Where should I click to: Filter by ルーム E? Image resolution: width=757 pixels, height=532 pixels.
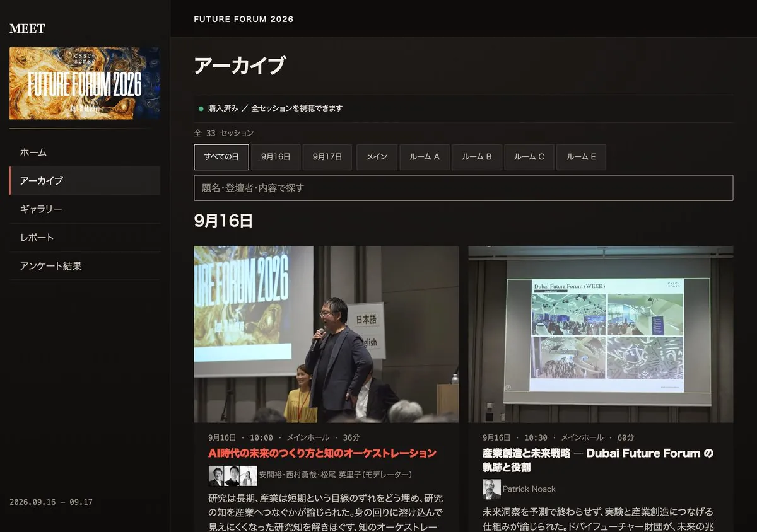point(581,157)
